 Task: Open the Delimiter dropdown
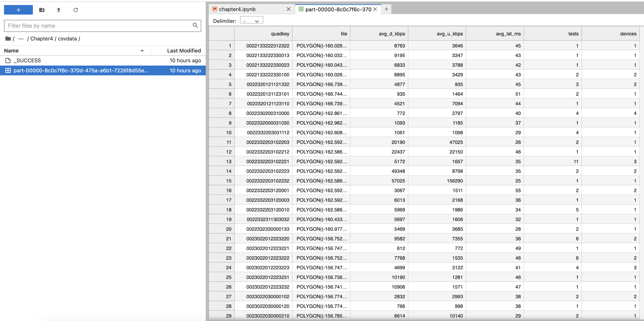[x=251, y=20]
